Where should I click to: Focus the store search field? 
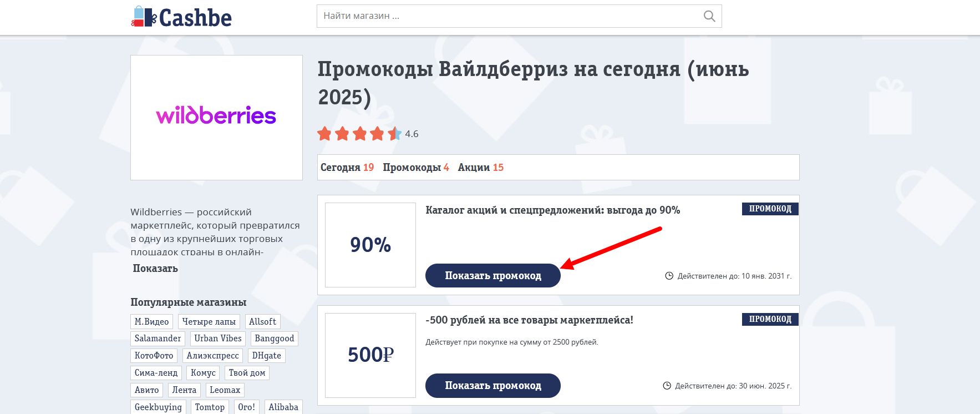tap(519, 16)
